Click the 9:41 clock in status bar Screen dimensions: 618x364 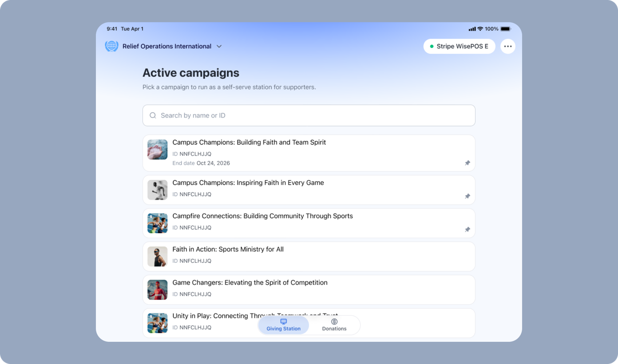coord(112,29)
